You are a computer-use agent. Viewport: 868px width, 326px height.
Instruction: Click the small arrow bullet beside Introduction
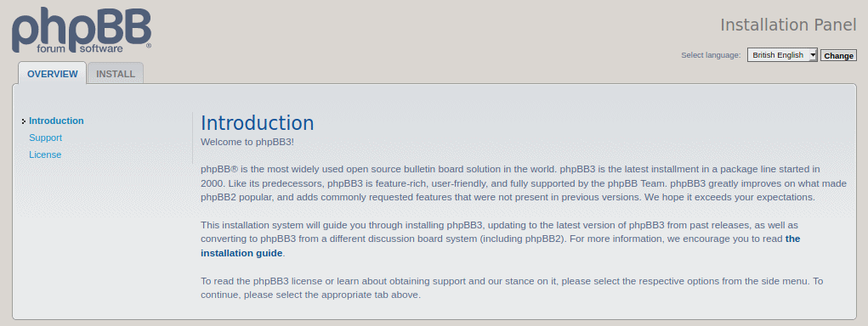(x=25, y=121)
